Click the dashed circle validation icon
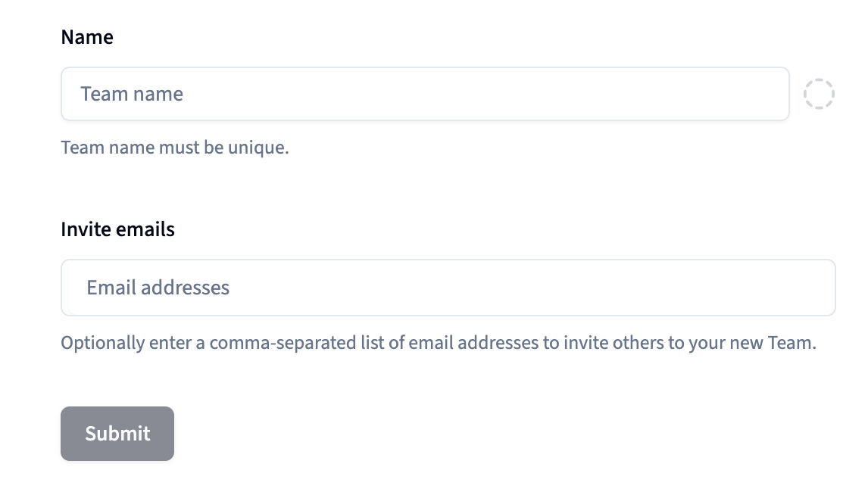The width and height of the screenshot is (868, 495). click(819, 94)
